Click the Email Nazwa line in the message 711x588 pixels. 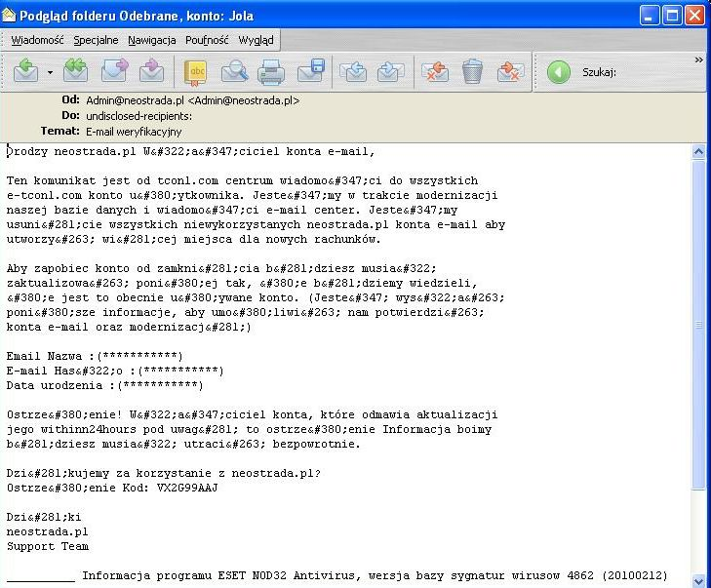pyautogui.click(x=95, y=356)
